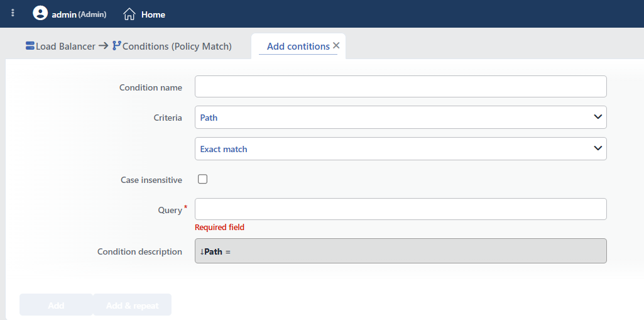This screenshot has height=320, width=644.
Task: Switch to the Add contitions tab
Action: tap(298, 47)
